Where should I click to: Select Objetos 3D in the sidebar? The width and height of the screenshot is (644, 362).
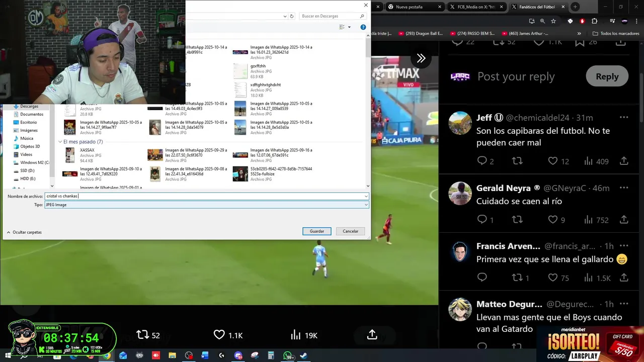click(x=30, y=146)
